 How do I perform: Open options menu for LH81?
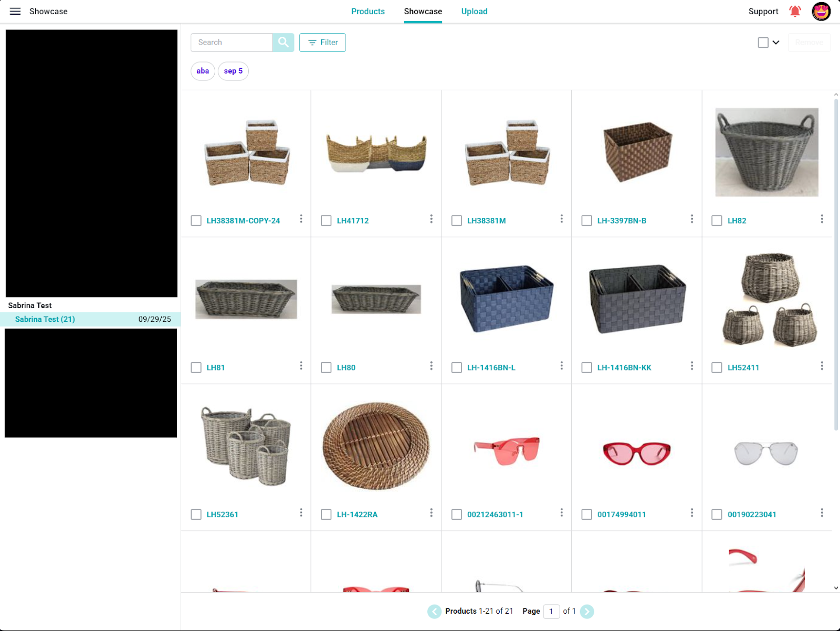[301, 366]
